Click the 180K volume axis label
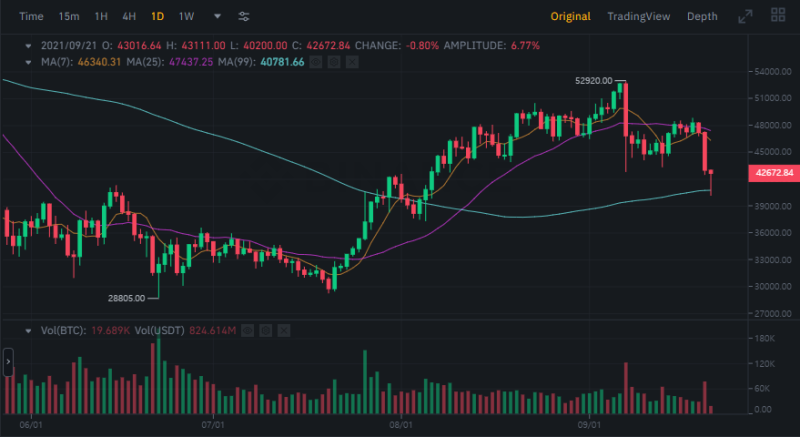Image resolution: width=800 pixels, height=437 pixels. tap(764, 339)
